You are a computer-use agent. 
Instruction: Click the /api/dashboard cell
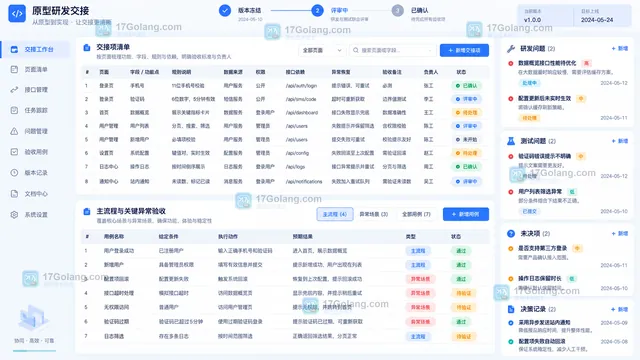coord(302,113)
